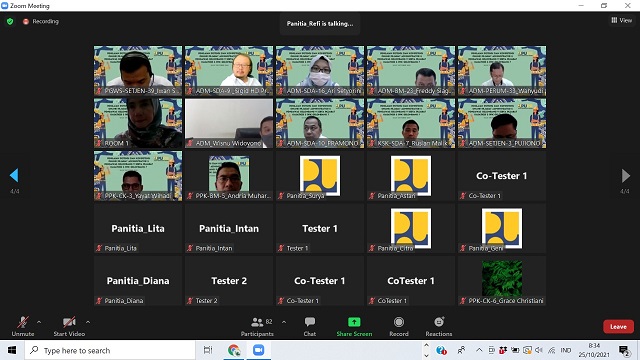The width and height of the screenshot is (640, 360).
Task: Go to the next participant page
Action: [625, 176]
